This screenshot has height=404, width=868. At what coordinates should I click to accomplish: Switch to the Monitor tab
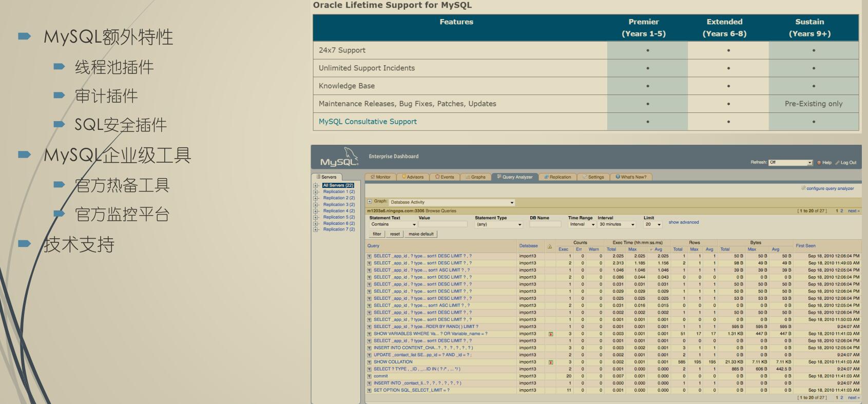380,177
